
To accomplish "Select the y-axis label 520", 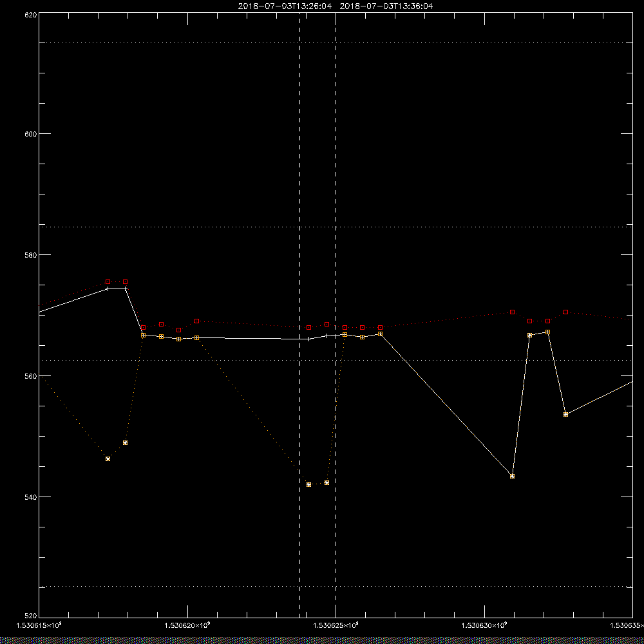I will 31,615.
